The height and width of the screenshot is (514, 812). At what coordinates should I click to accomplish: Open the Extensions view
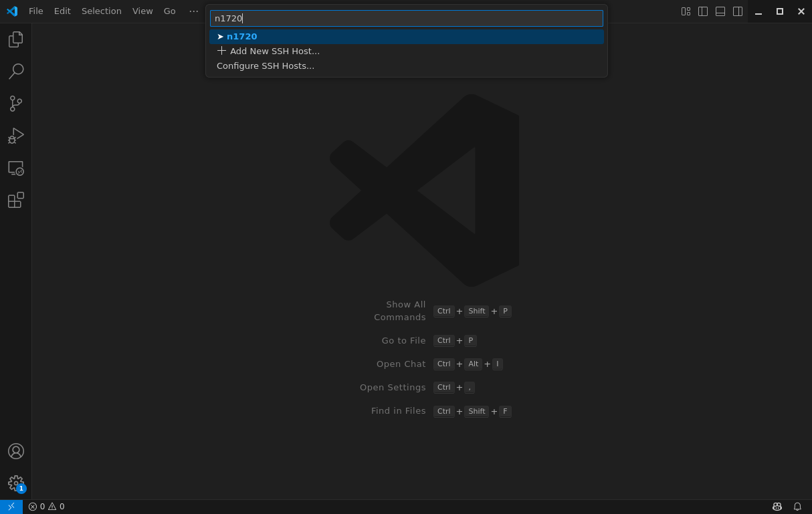click(16, 200)
